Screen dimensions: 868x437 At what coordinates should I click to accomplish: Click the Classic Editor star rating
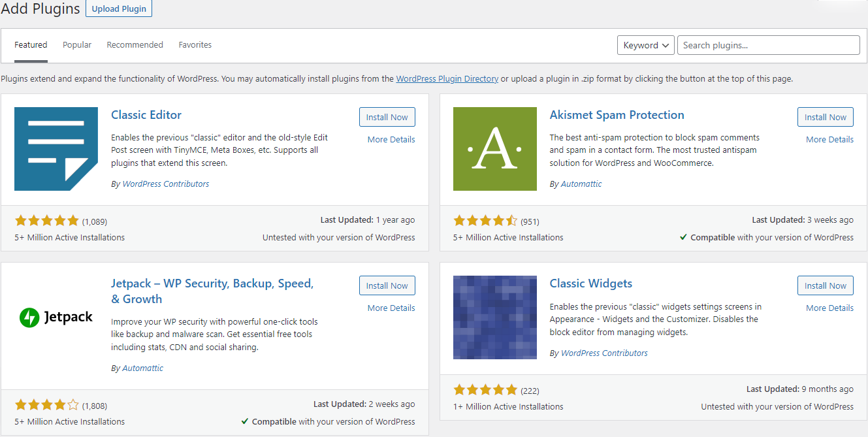47,221
